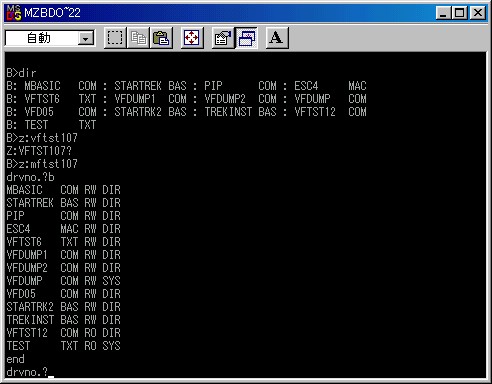Viewport: 492px width, 384px height.
Task: Maximize the MZBDO~22 window
Action: point(459,13)
